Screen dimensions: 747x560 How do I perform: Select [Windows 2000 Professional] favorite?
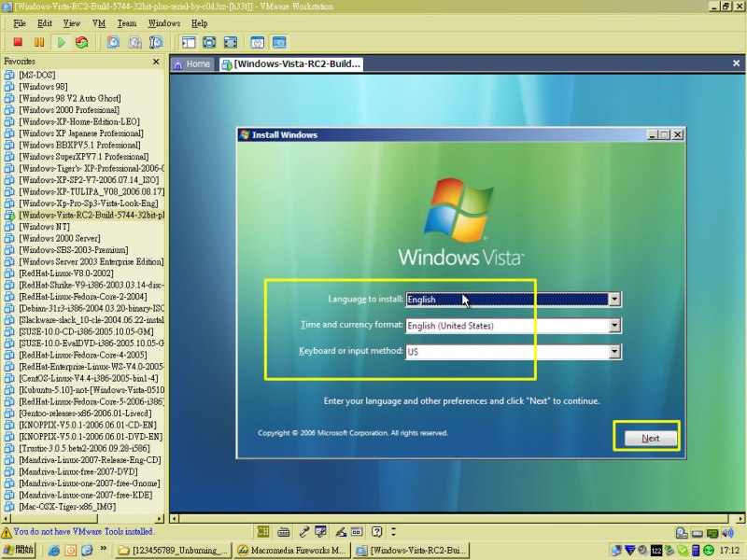pos(69,110)
